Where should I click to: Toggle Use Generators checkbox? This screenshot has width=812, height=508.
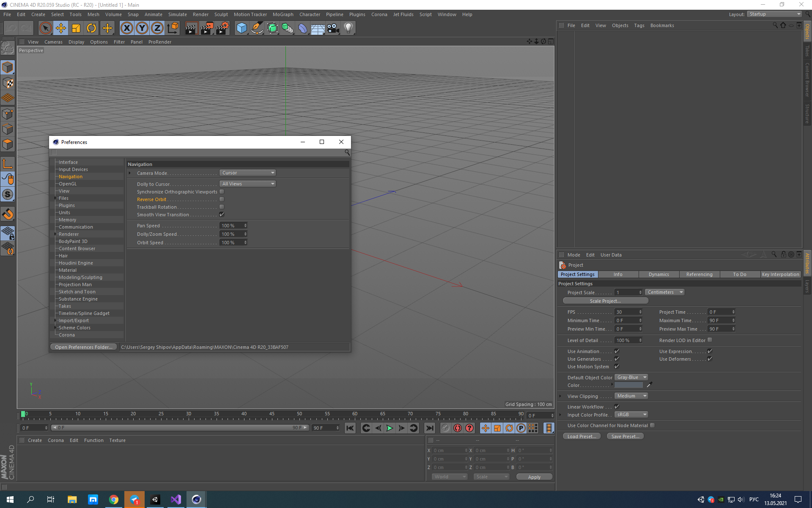[x=617, y=359]
